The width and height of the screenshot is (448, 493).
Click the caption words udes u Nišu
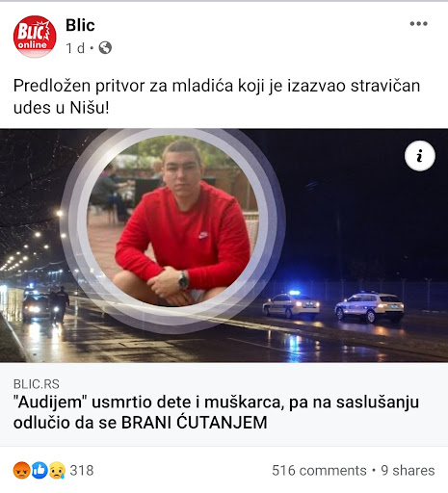click(61, 108)
